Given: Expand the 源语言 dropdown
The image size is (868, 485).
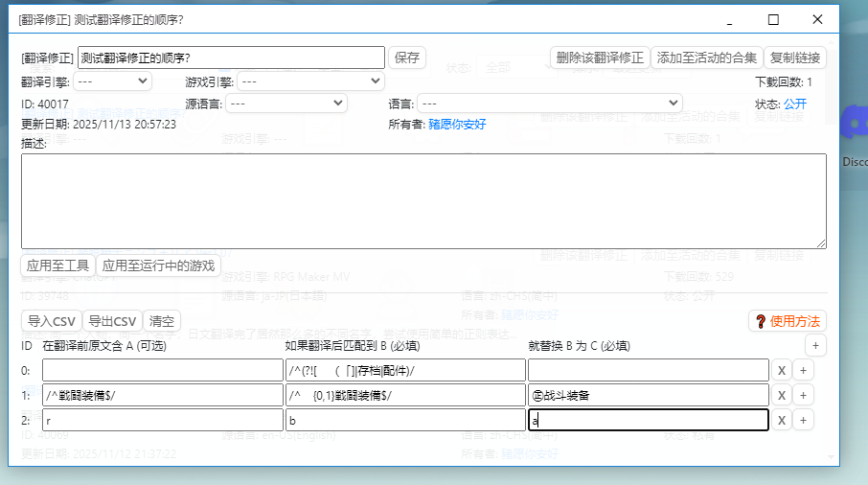Looking at the screenshot, I should coord(286,103).
